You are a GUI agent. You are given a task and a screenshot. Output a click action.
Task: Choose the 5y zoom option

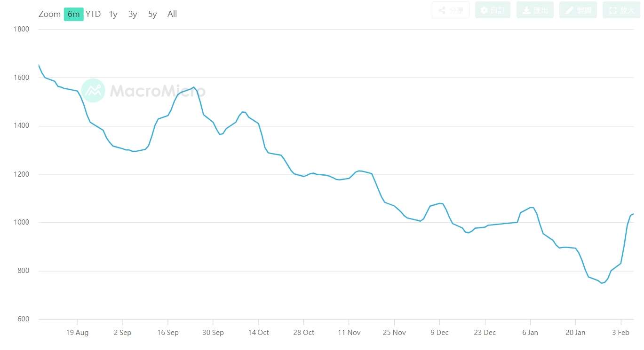click(x=152, y=14)
